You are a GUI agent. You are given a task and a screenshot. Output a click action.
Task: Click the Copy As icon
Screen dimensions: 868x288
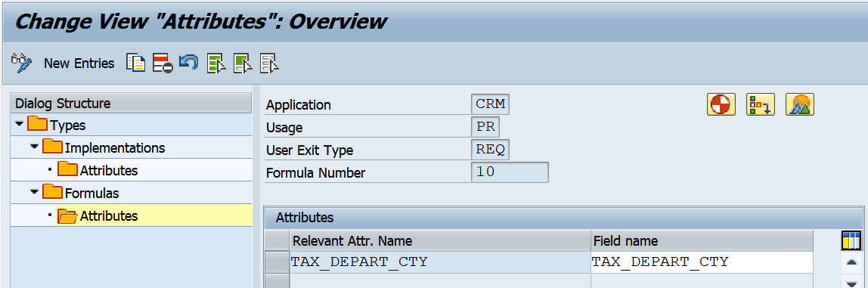pyautogui.click(x=136, y=63)
